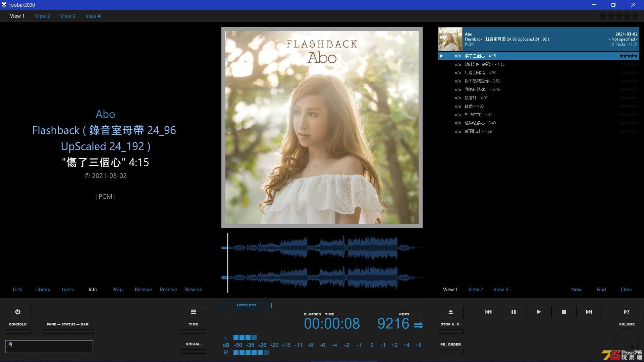This screenshot has height=362, width=644.
Task: Switch to View 4 in the top bar
Action: (93, 16)
